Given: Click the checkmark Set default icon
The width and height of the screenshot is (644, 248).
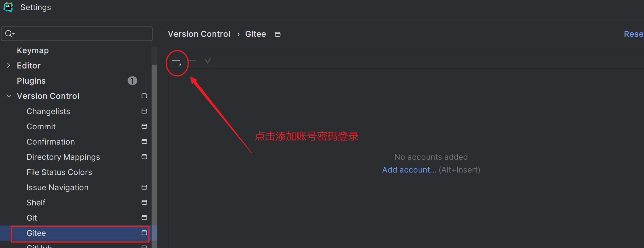Looking at the screenshot, I should 208,61.
